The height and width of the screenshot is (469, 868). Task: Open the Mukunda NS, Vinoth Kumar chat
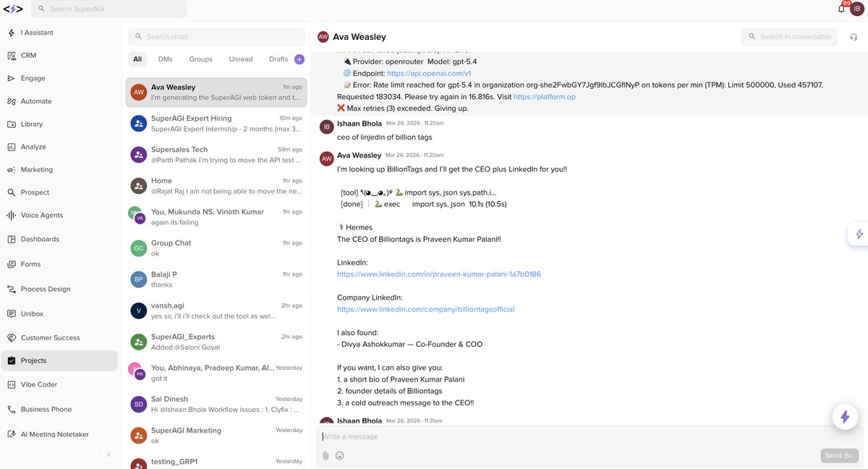[x=216, y=216]
